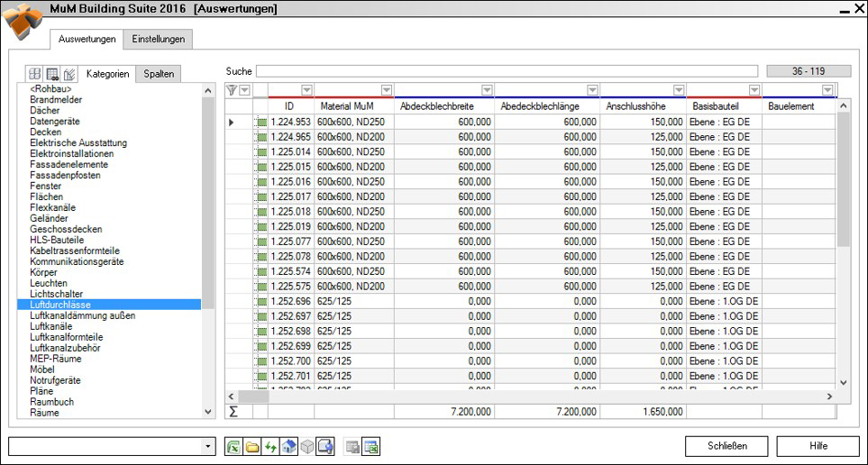Click the green element icon of row 1.225.077
This screenshot has width=868, height=465.
click(260, 242)
